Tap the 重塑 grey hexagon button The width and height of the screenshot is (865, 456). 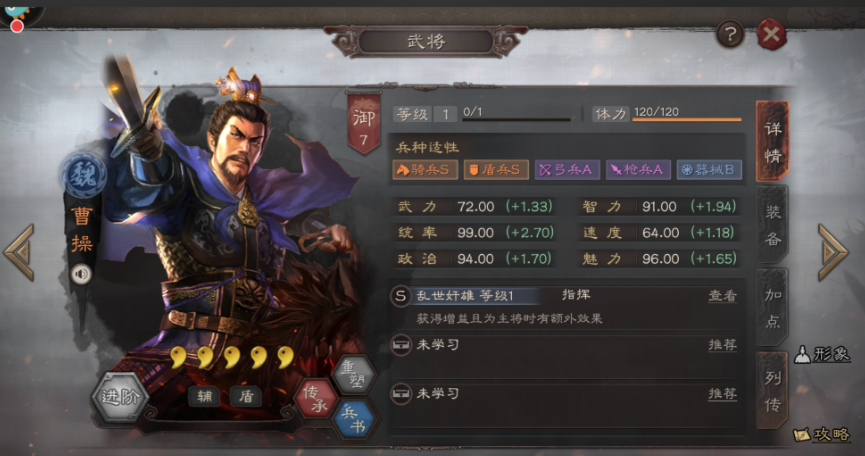point(355,375)
